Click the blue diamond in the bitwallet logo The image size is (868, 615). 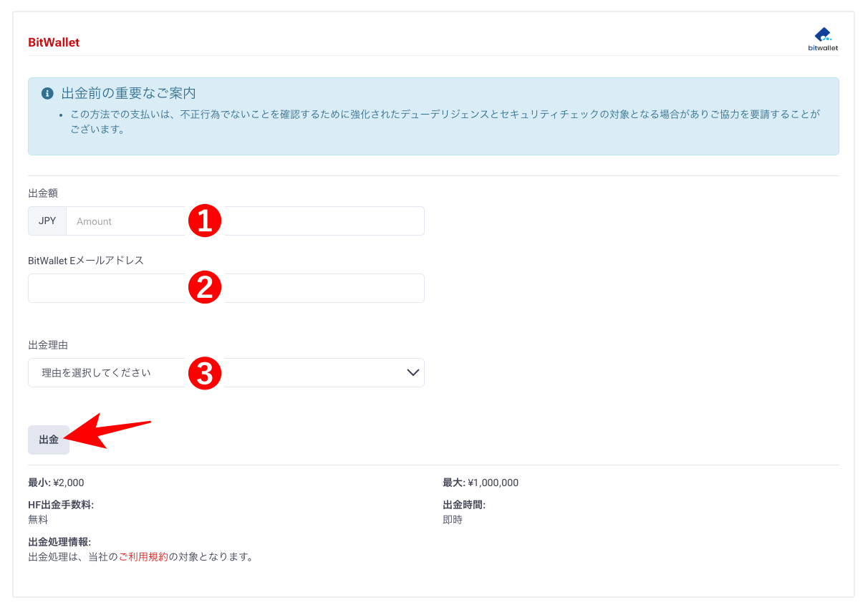click(x=821, y=32)
